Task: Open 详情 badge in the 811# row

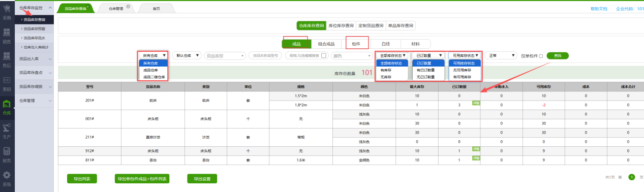Action: click(476, 158)
